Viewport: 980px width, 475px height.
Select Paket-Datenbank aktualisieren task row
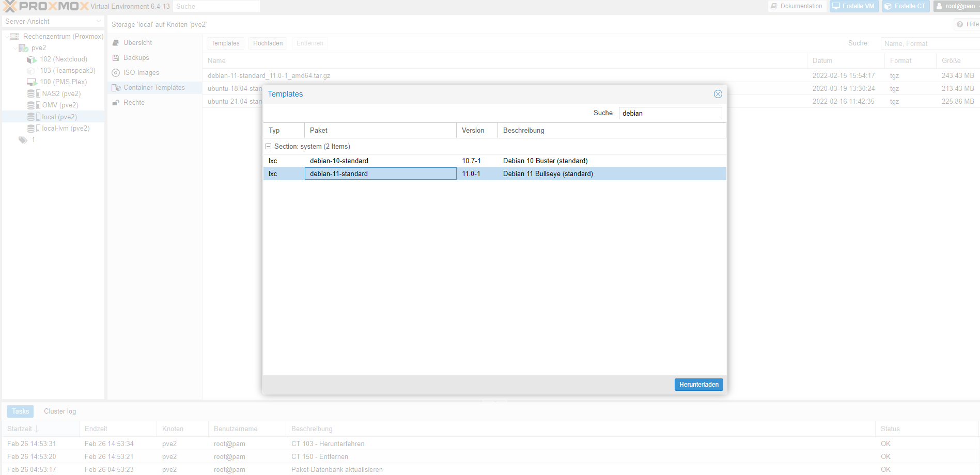(x=490, y=469)
